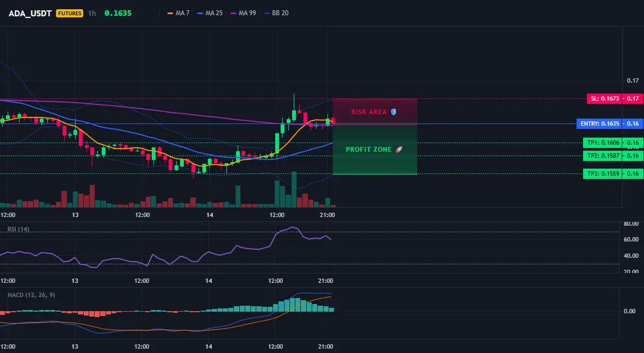Viewport: 644px width, 353px height.
Task: Click the 0.17 price axis label
Action: (x=633, y=80)
